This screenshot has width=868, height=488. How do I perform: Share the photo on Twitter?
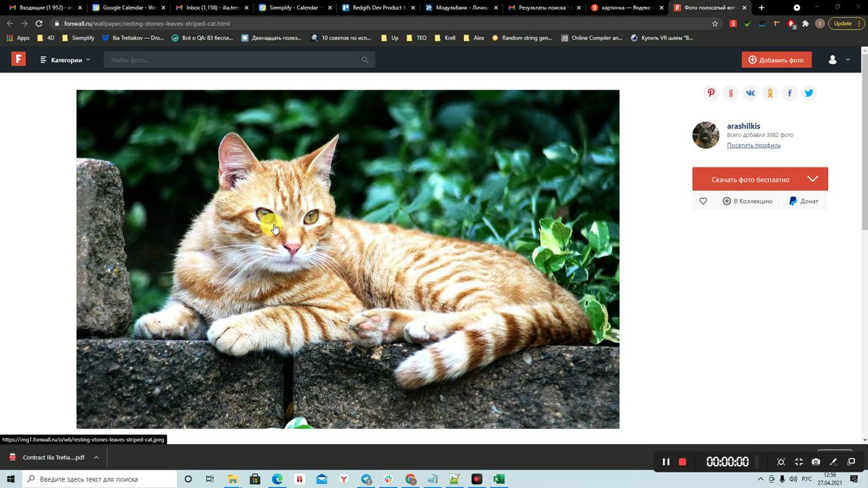pos(808,94)
